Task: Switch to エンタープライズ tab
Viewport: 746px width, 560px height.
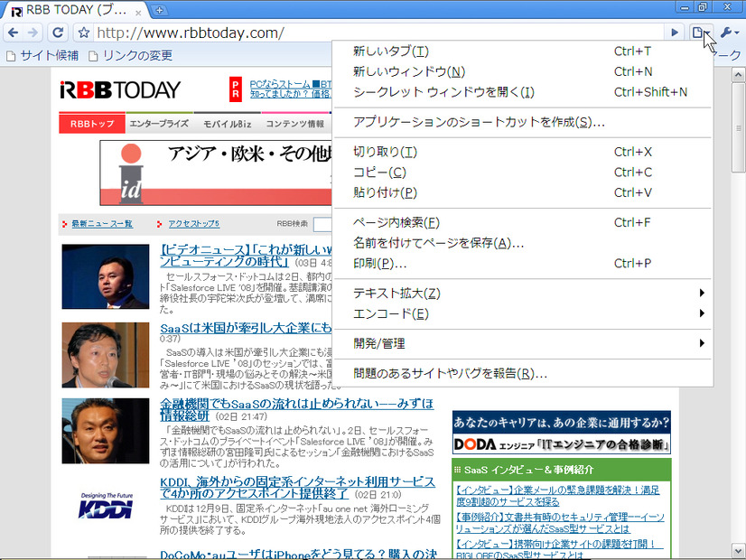Action: coord(159,124)
